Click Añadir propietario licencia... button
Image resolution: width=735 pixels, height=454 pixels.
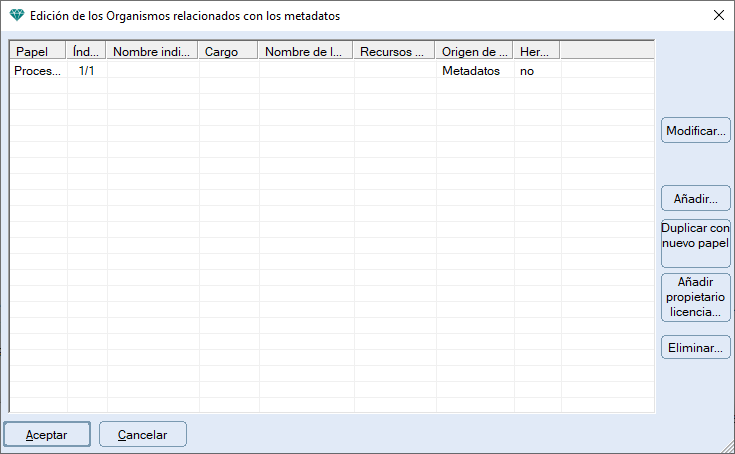[695, 297]
